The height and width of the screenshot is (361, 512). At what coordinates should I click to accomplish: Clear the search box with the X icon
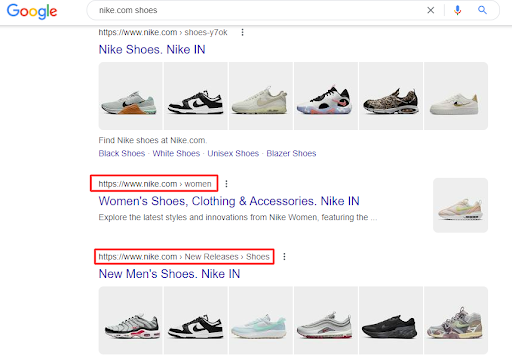tap(431, 10)
